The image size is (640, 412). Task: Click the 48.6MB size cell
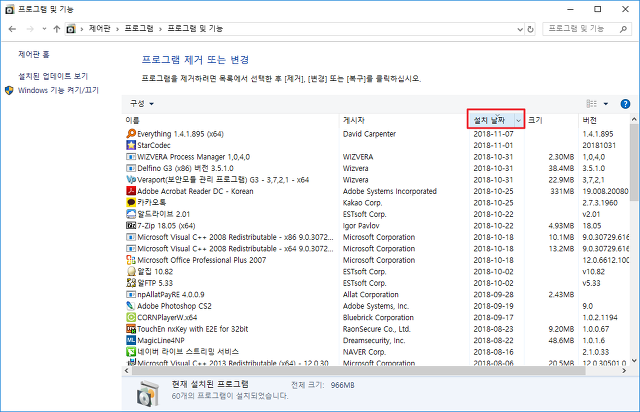pos(561,340)
